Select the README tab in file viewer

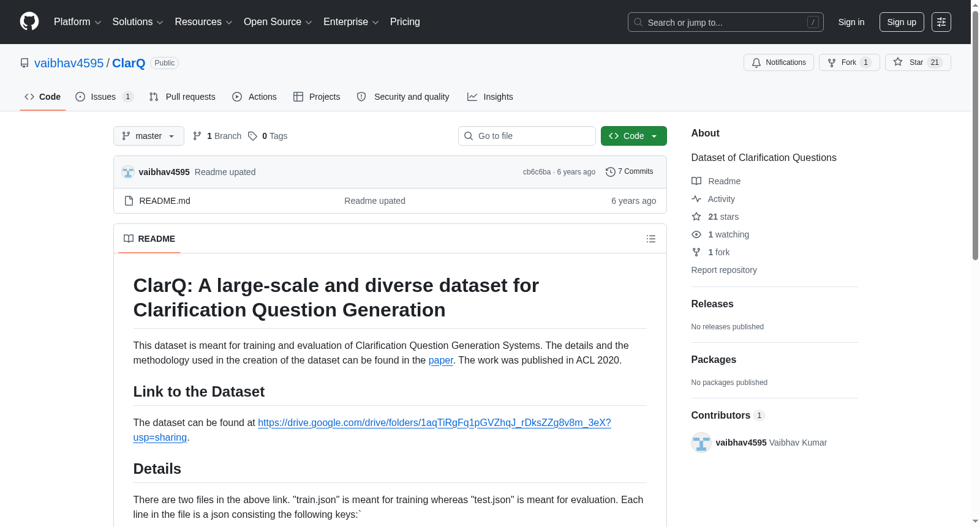click(x=149, y=239)
